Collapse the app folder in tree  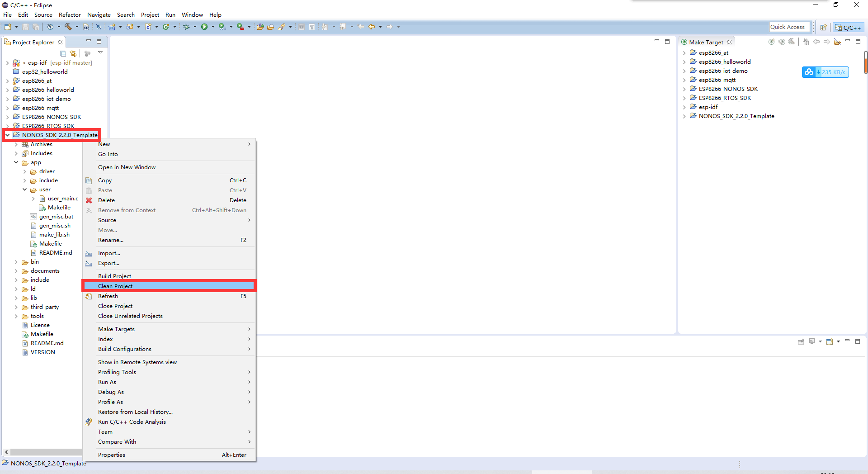tap(16, 162)
